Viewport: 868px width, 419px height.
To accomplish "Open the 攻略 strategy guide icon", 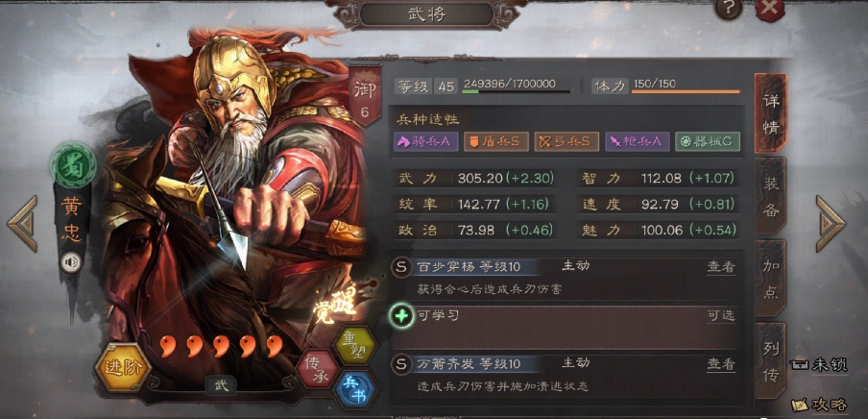I will 819,405.
